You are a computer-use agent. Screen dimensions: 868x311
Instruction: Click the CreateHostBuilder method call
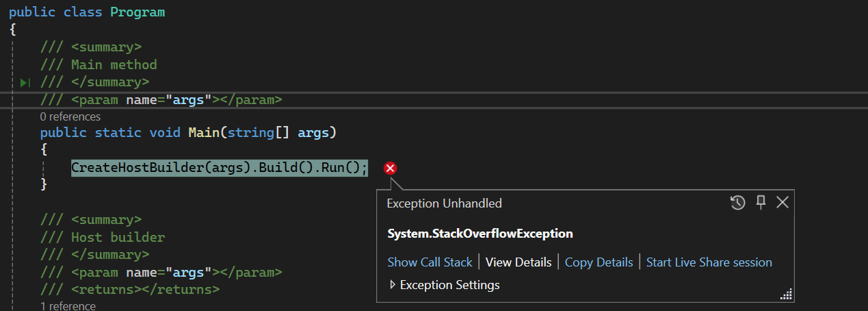tap(137, 168)
